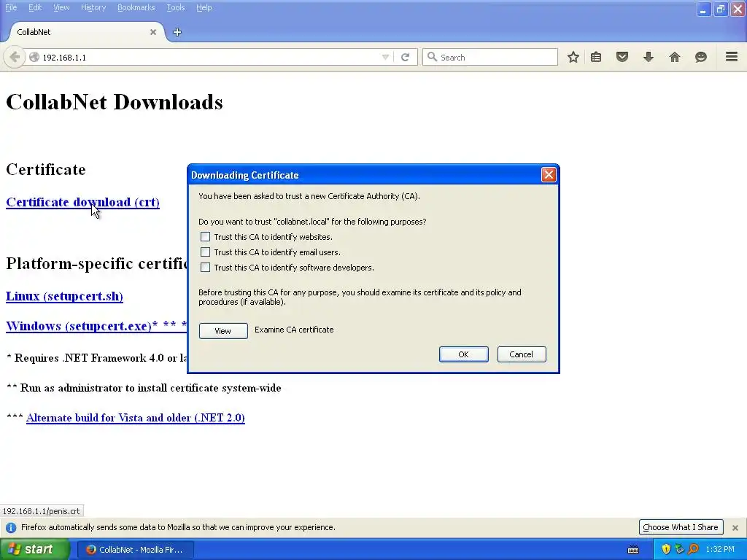Enable trust CA to identify email users
The image size is (747, 560).
coord(205,252)
